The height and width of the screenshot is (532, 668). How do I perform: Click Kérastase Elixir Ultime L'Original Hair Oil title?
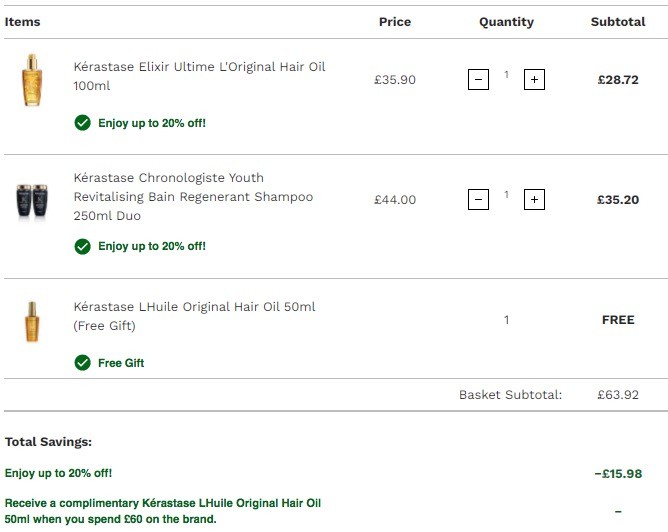(x=199, y=76)
